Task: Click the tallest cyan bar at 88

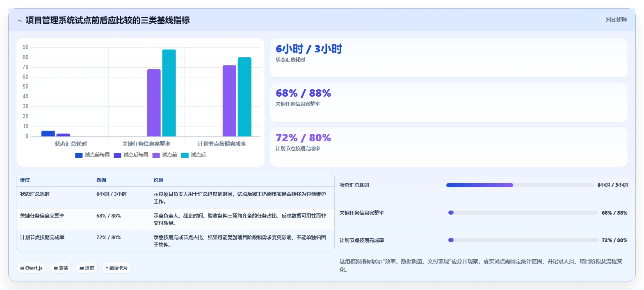Action: [169, 93]
